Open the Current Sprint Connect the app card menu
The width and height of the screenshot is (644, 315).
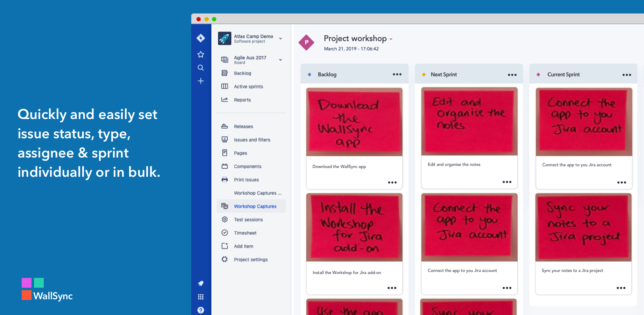(x=622, y=182)
